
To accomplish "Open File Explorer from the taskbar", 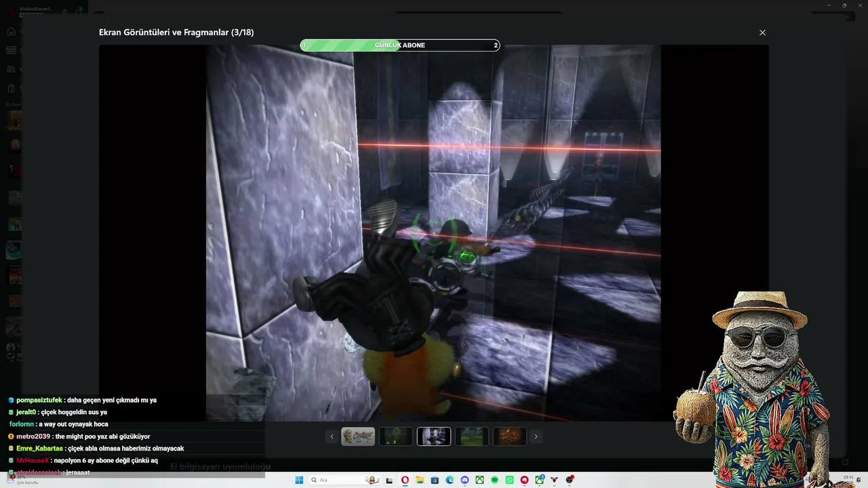I will pyautogui.click(x=420, y=480).
